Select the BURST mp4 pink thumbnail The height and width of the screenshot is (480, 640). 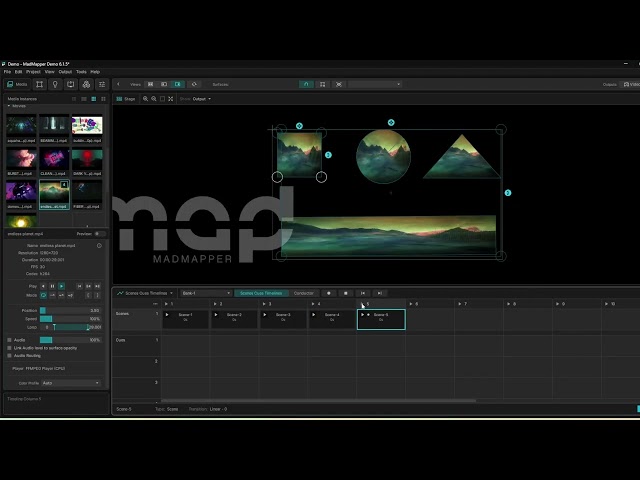tap(21, 162)
